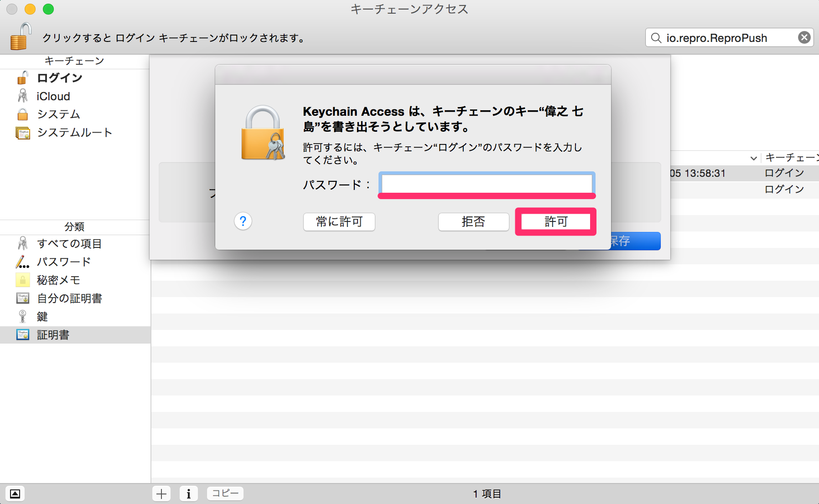Show すべての項目 category
Viewport: 819px width, 504px height.
click(x=75, y=244)
